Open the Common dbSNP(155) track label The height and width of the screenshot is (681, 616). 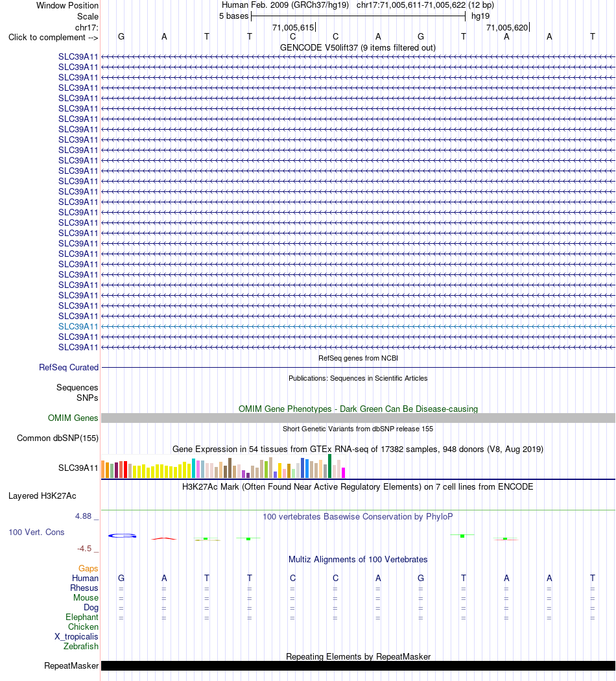click(x=57, y=438)
